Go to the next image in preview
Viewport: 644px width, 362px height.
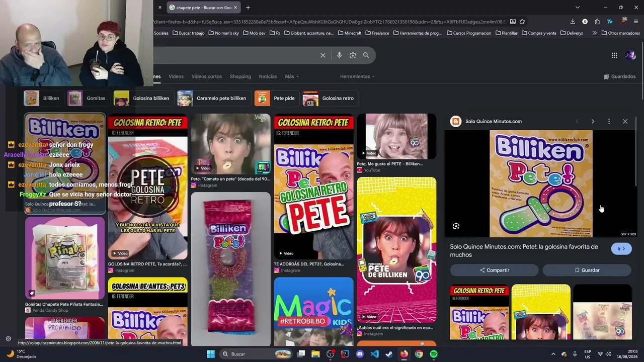click(593, 121)
